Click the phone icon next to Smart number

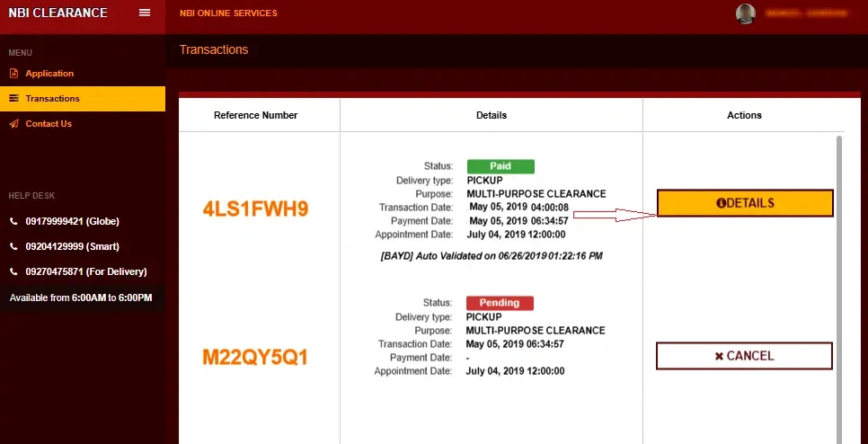(13, 246)
